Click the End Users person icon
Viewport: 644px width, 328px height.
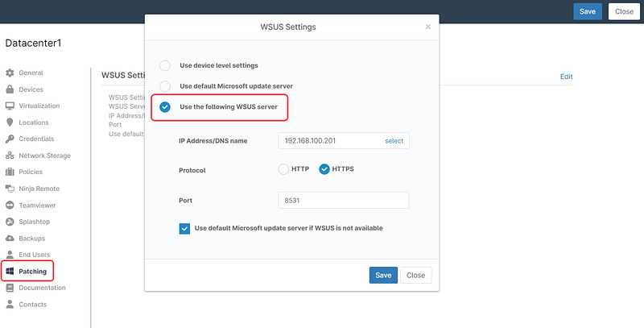pyautogui.click(x=10, y=255)
